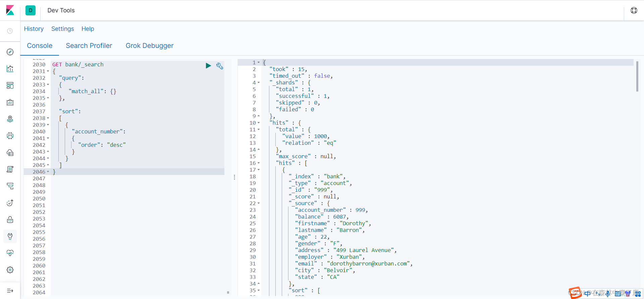The height and width of the screenshot is (299, 644).
Task: Collapse fold arrow on editor line 2038
Action: pos(48,118)
